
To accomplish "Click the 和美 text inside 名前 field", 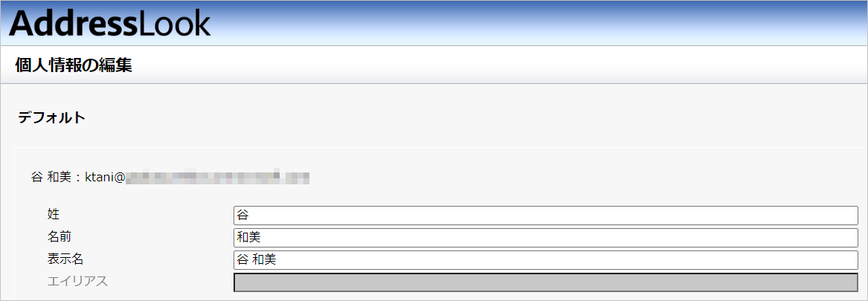I will coord(248,237).
